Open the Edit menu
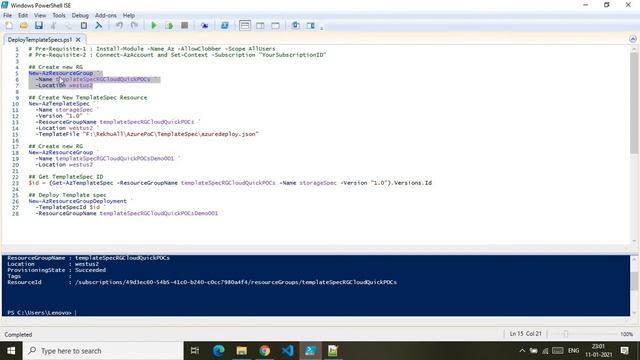Screen dimensions: 640x360 click(x=23, y=15)
